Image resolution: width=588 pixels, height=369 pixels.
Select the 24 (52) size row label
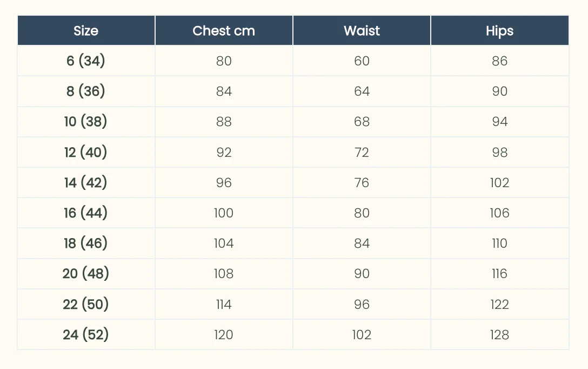coord(86,335)
